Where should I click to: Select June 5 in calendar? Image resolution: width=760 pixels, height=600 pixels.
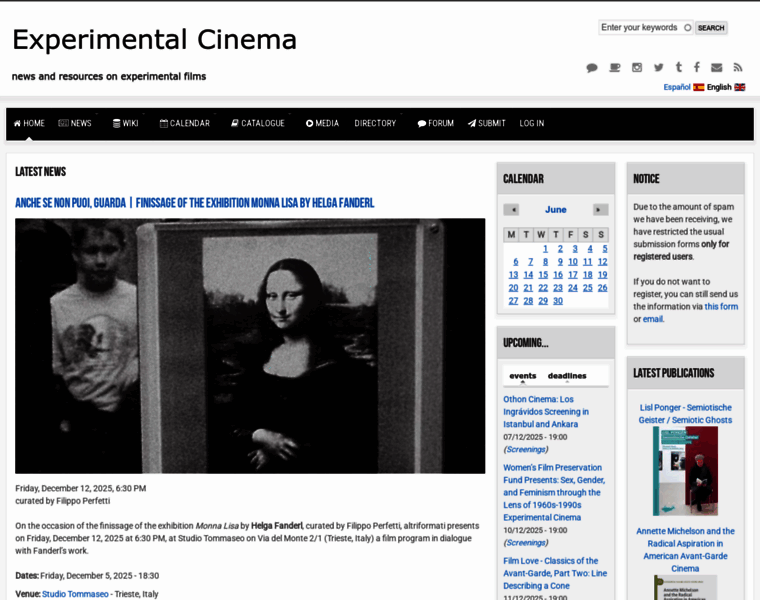coord(604,249)
